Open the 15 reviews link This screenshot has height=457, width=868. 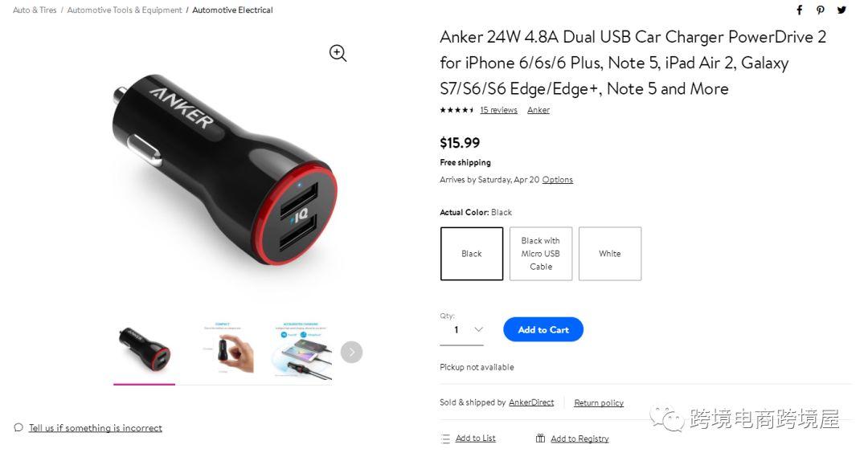point(498,110)
